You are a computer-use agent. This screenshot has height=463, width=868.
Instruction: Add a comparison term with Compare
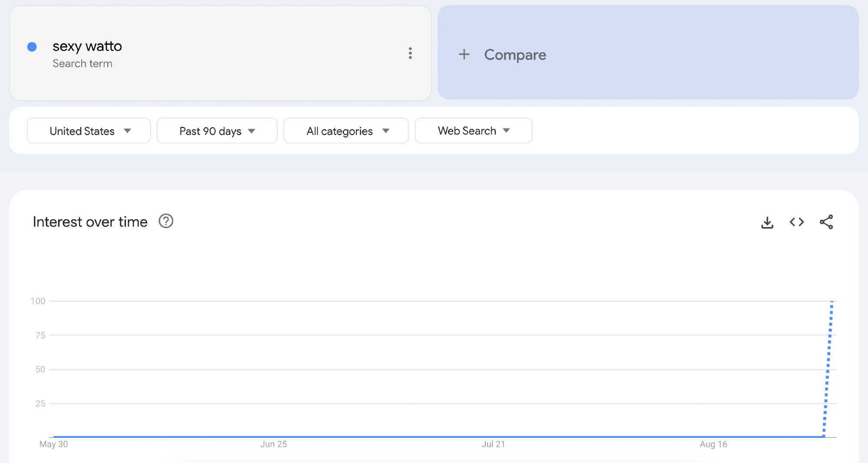pos(648,53)
